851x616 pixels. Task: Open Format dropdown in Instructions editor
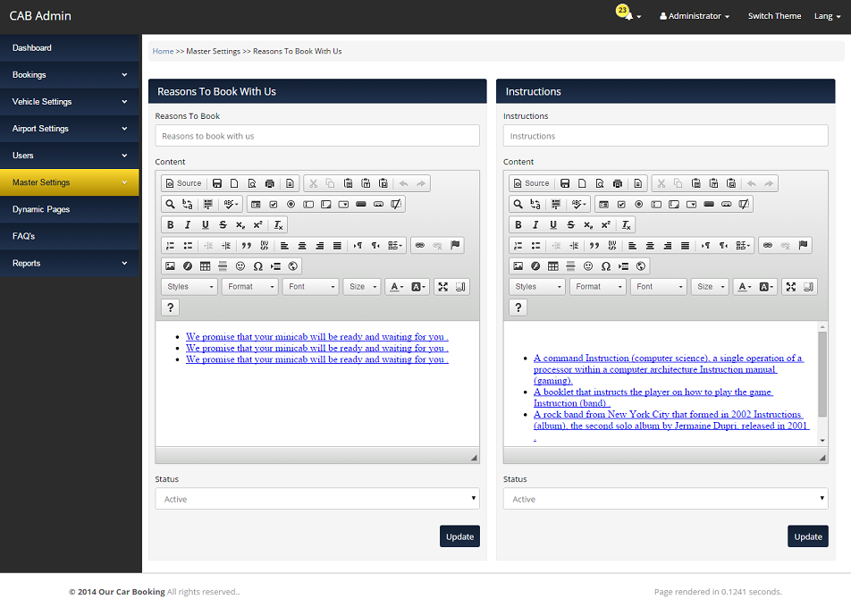[x=598, y=287]
